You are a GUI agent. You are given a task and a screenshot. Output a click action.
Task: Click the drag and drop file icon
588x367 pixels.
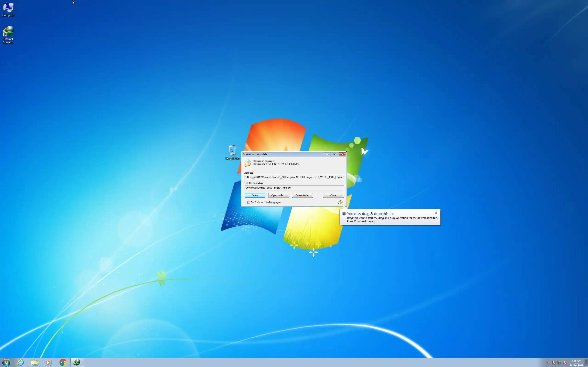(x=340, y=202)
